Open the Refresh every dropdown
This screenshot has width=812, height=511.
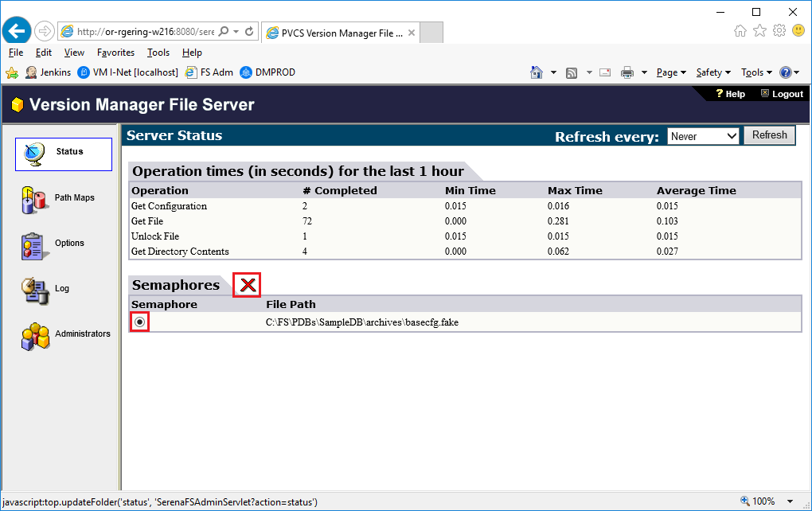click(703, 135)
